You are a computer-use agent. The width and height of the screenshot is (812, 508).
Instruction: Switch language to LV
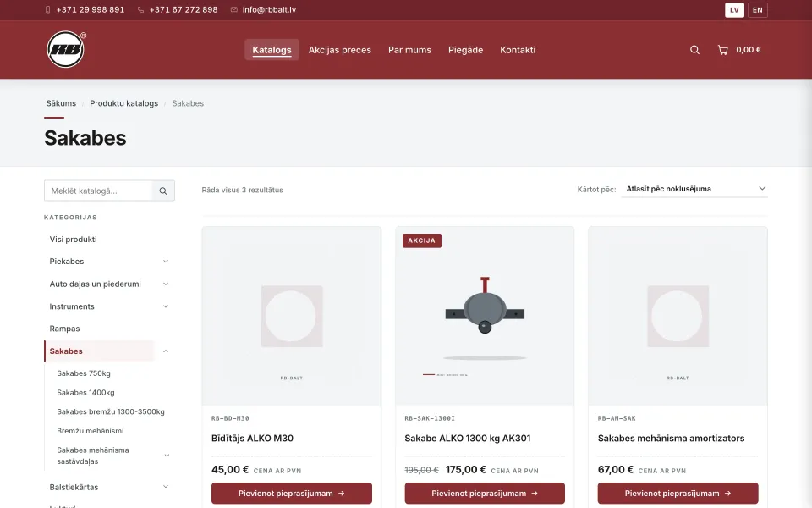(734, 10)
